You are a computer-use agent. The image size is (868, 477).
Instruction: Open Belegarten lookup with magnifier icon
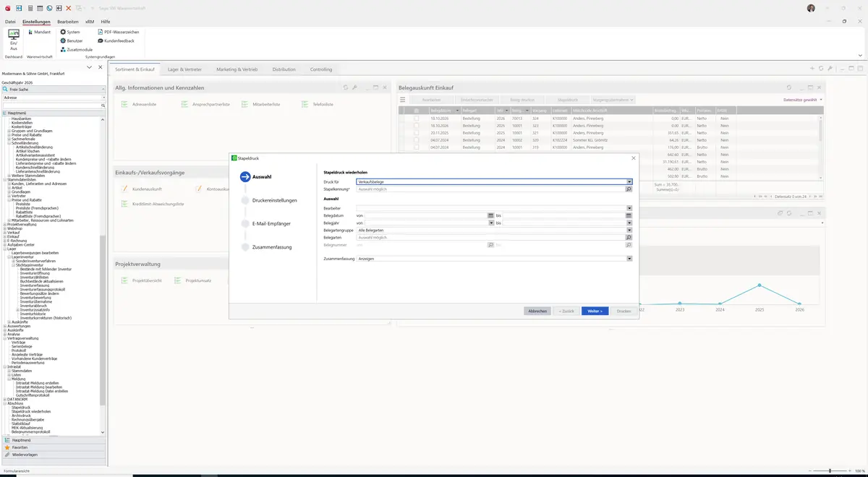[x=629, y=237]
